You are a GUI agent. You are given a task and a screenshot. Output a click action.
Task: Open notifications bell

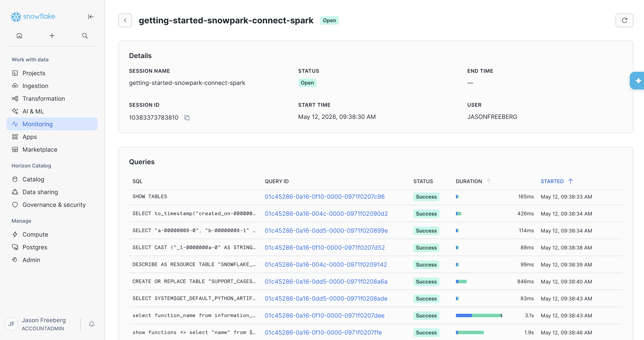click(92, 324)
